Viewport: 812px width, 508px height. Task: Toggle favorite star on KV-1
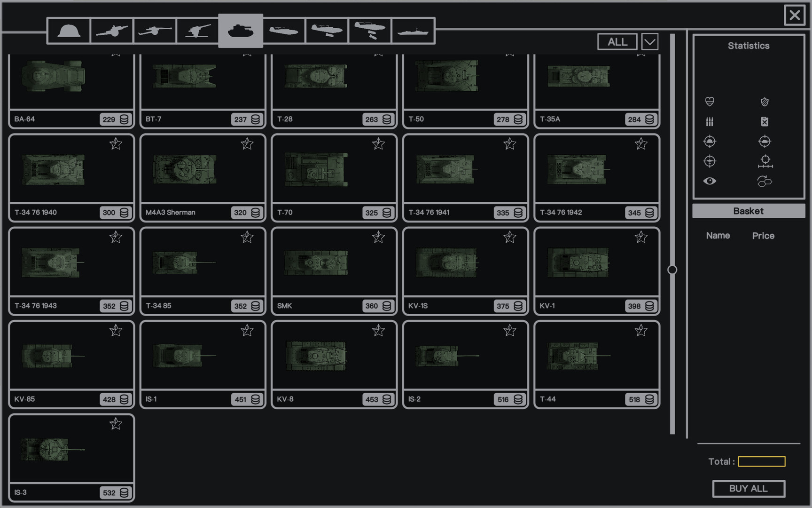point(641,238)
